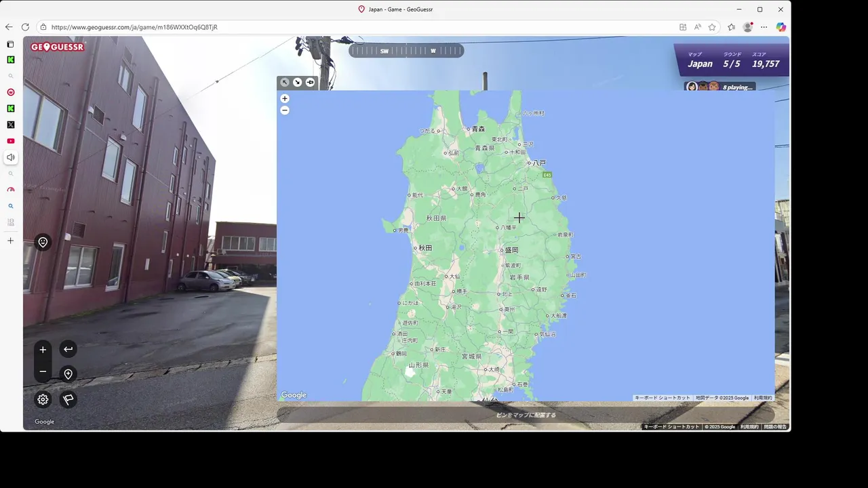Go back with browser back arrow
The width and height of the screenshot is (868, 488).
tap(9, 27)
